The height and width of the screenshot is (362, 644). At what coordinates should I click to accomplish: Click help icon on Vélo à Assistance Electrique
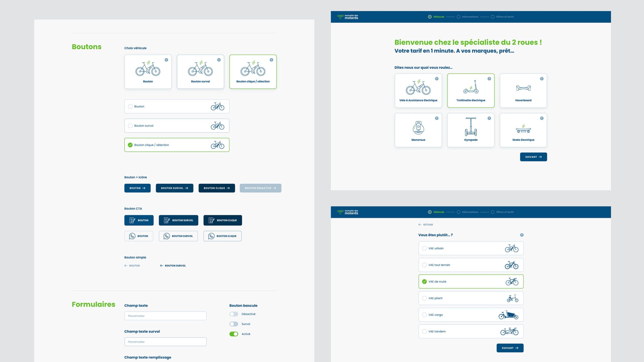pos(436,79)
